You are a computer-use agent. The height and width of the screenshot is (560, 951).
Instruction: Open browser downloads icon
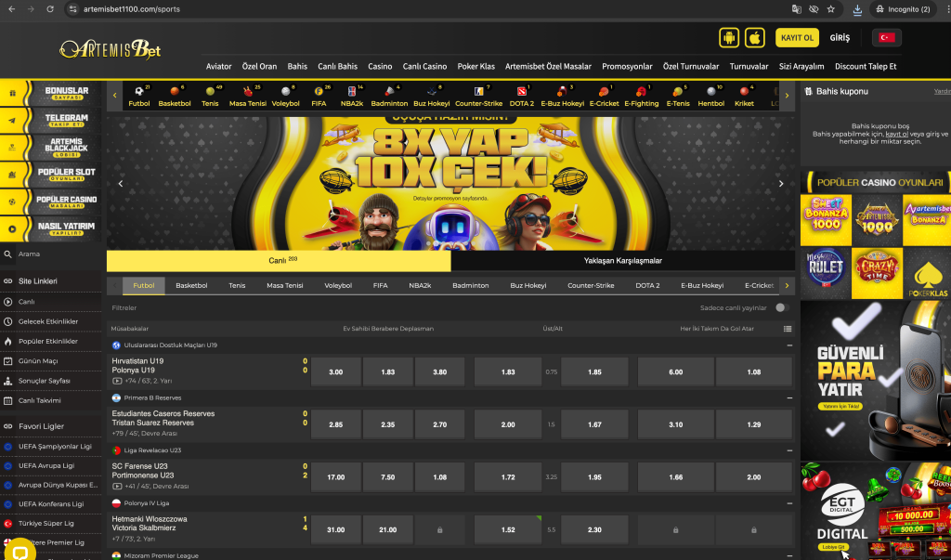857,9
